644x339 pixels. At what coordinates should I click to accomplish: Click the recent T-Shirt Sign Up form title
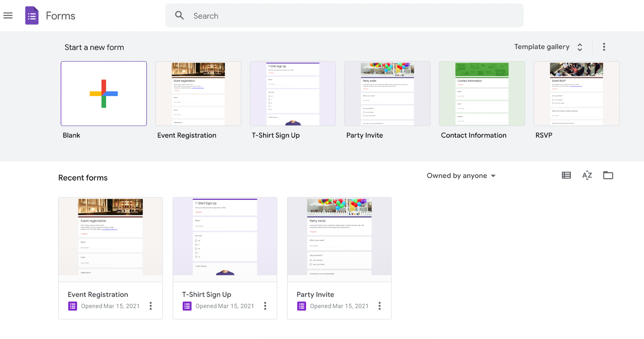tap(206, 294)
